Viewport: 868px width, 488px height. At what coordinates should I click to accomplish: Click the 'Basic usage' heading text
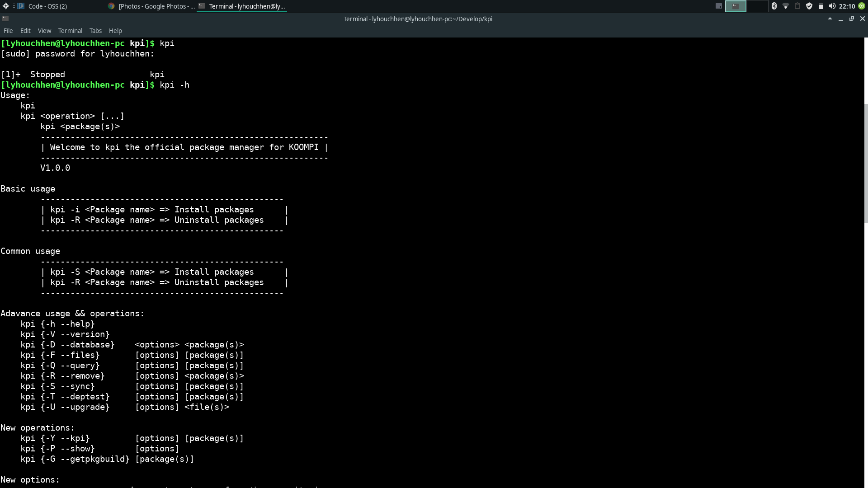coord(28,189)
